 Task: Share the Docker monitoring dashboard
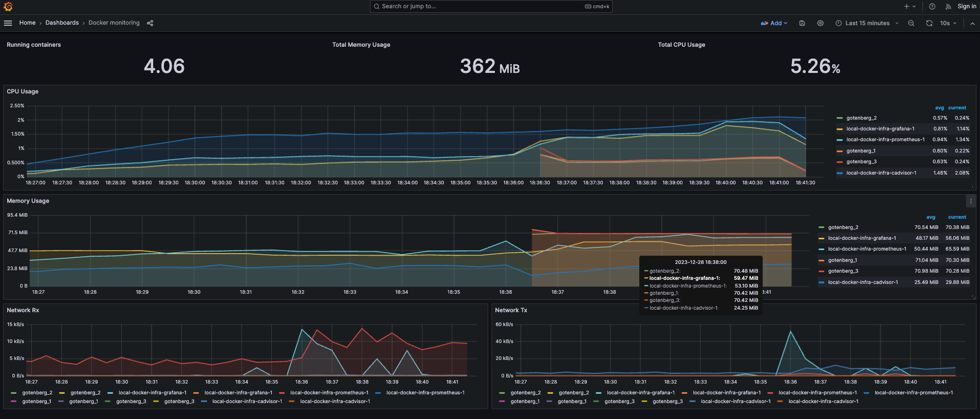point(150,23)
